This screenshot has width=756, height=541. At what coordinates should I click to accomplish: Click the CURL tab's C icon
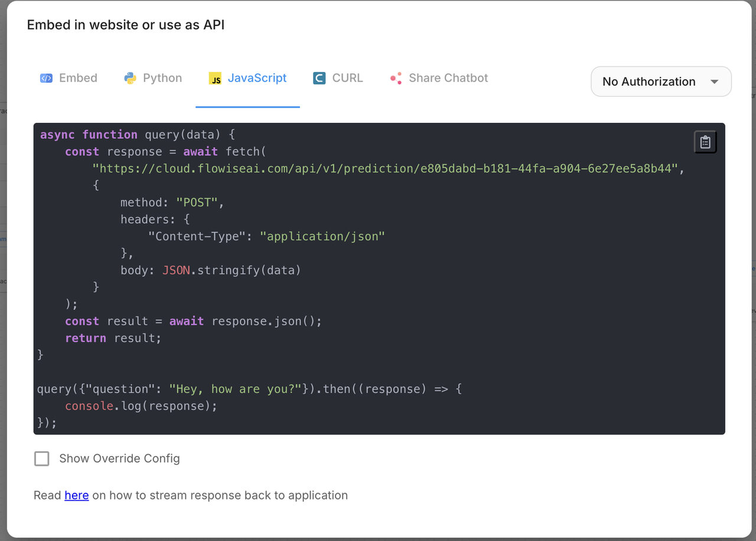[320, 78]
